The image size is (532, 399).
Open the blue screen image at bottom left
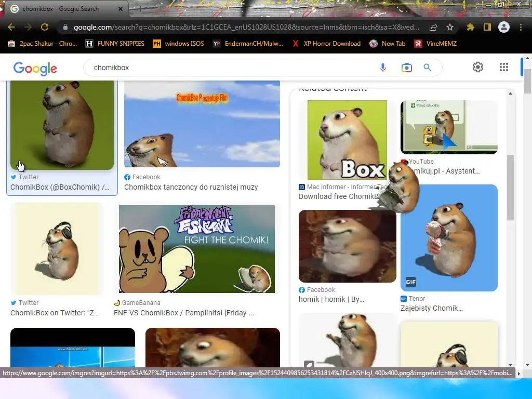pos(73,348)
